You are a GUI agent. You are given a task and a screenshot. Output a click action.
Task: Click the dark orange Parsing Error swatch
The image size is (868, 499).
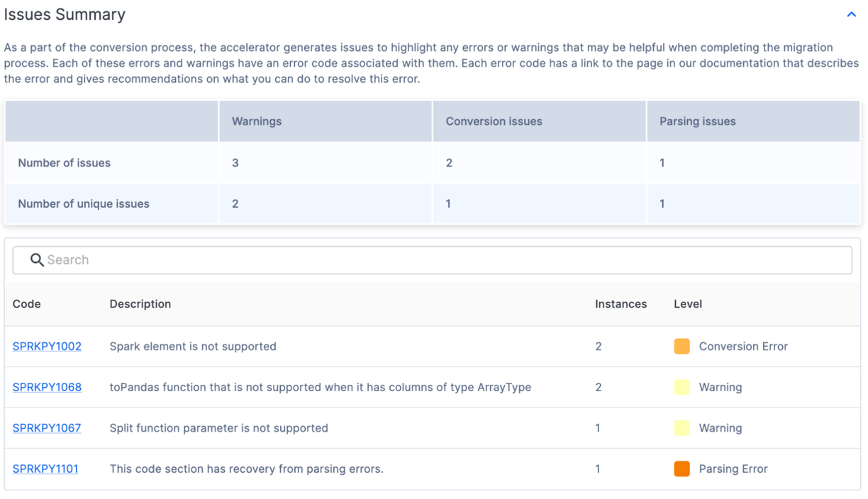click(681, 469)
